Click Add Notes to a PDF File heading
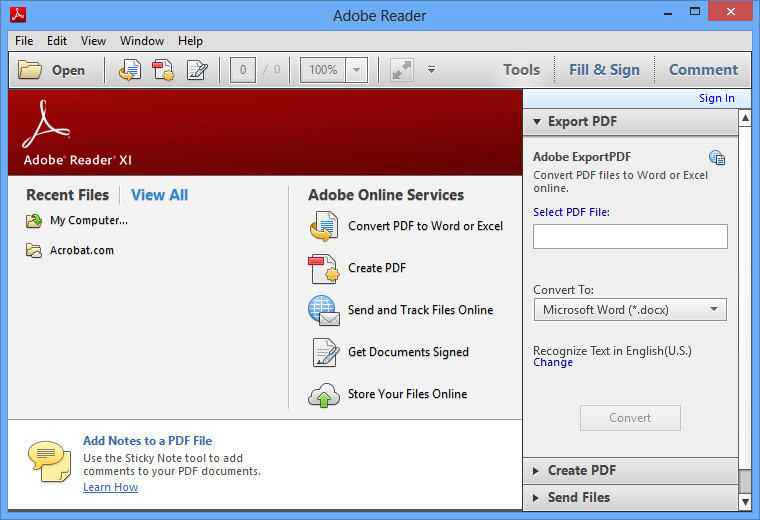Image resolution: width=760 pixels, height=520 pixels. [x=147, y=441]
